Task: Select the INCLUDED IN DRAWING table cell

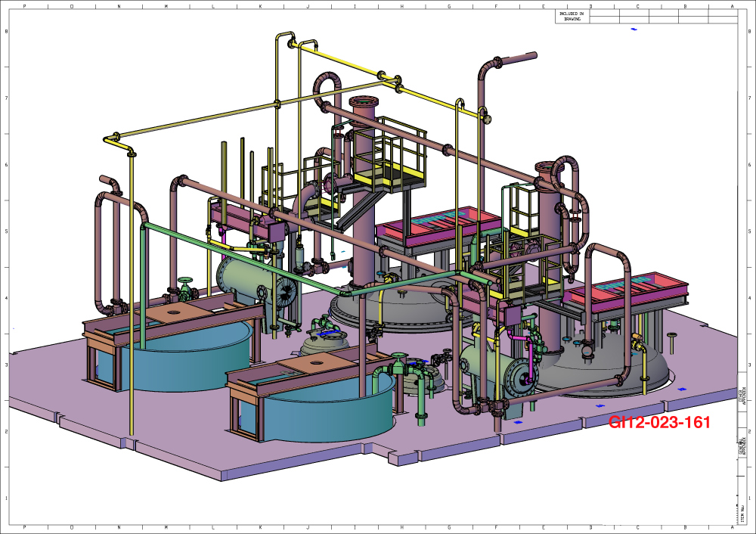Action: pos(572,16)
